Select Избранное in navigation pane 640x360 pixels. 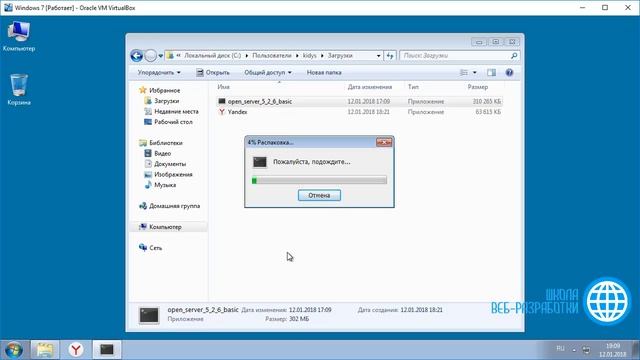pyautogui.click(x=160, y=90)
